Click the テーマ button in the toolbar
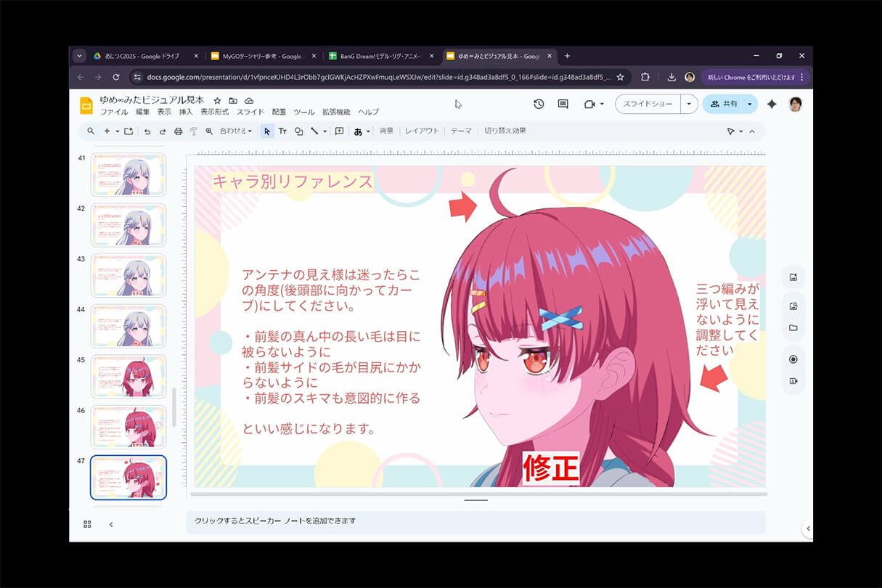Screen dimensions: 882x588 (x=460, y=131)
